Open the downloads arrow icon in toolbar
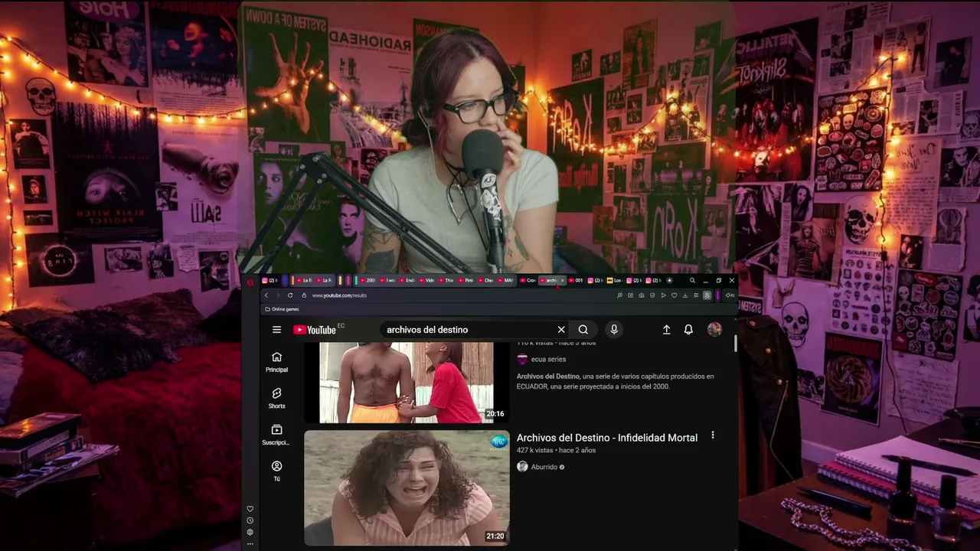 click(x=685, y=295)
